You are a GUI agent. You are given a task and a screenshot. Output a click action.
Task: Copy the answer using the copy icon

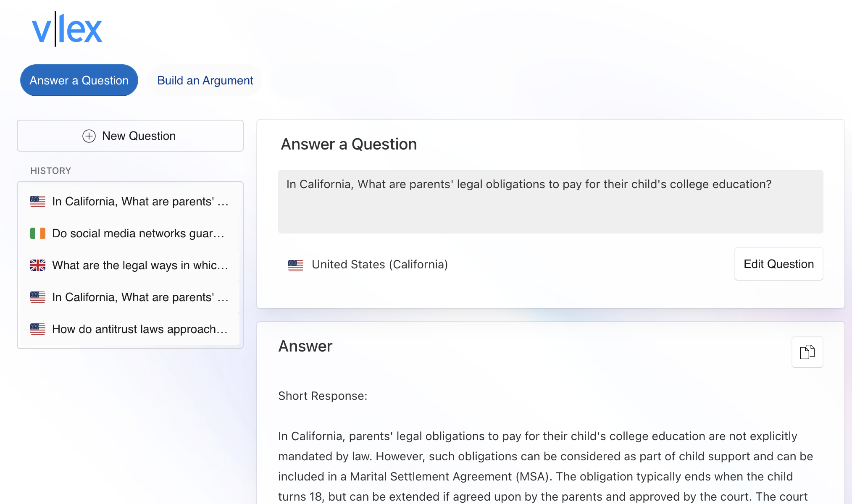(807, 352)
